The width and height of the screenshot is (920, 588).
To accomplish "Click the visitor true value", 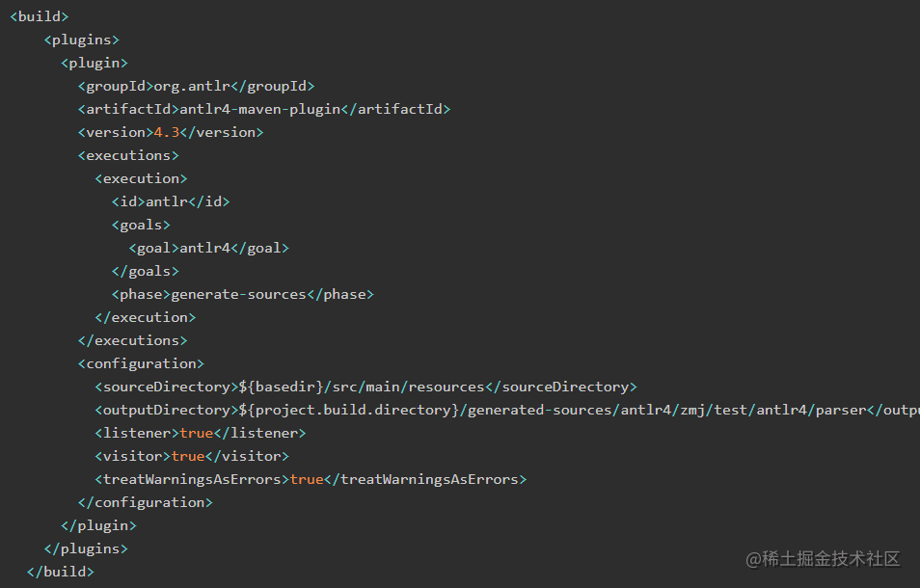I will pos(188,456).
